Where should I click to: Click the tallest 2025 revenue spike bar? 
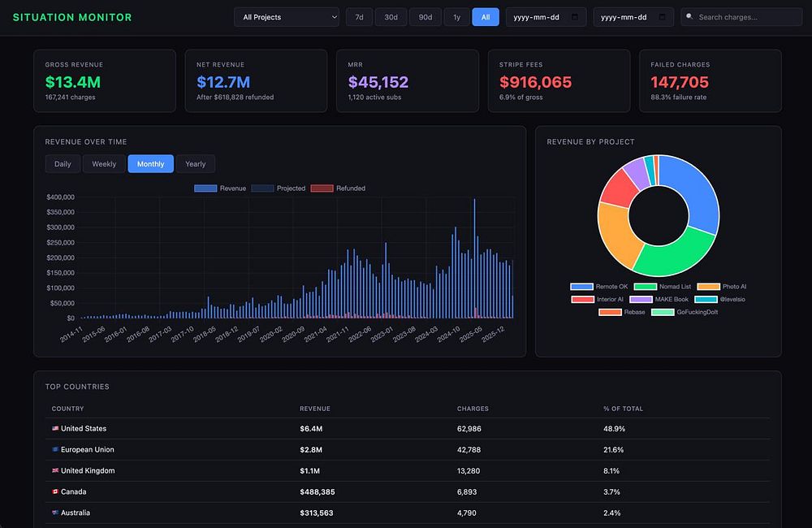click(x=474, y=258)
